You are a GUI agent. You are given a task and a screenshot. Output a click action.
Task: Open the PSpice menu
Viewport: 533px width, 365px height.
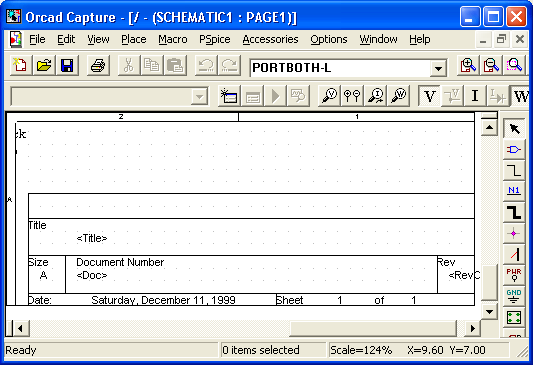pyautogui.click(x=214, y=39)
